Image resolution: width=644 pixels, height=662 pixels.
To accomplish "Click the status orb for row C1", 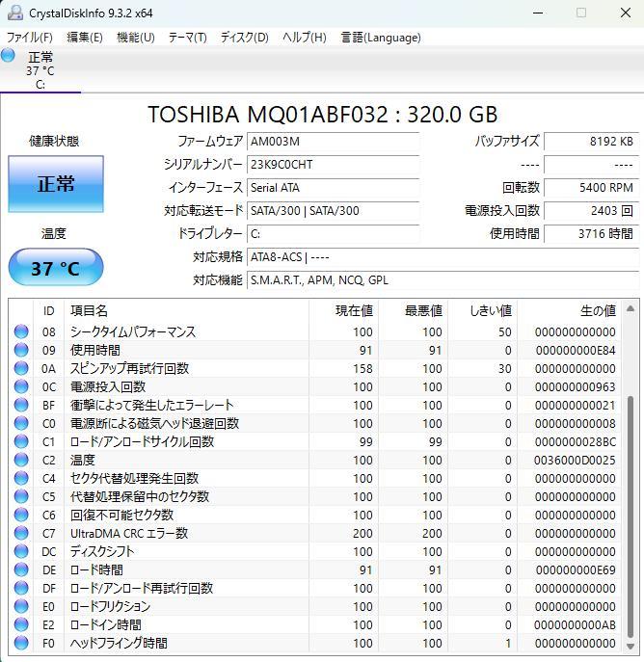I will point(21,441).
